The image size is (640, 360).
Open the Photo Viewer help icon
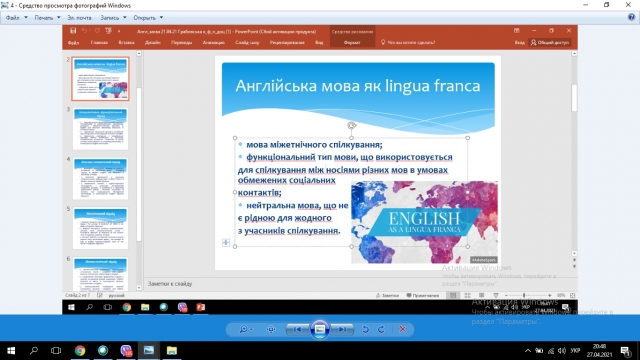pyautogui.click(x=631, y=17)
